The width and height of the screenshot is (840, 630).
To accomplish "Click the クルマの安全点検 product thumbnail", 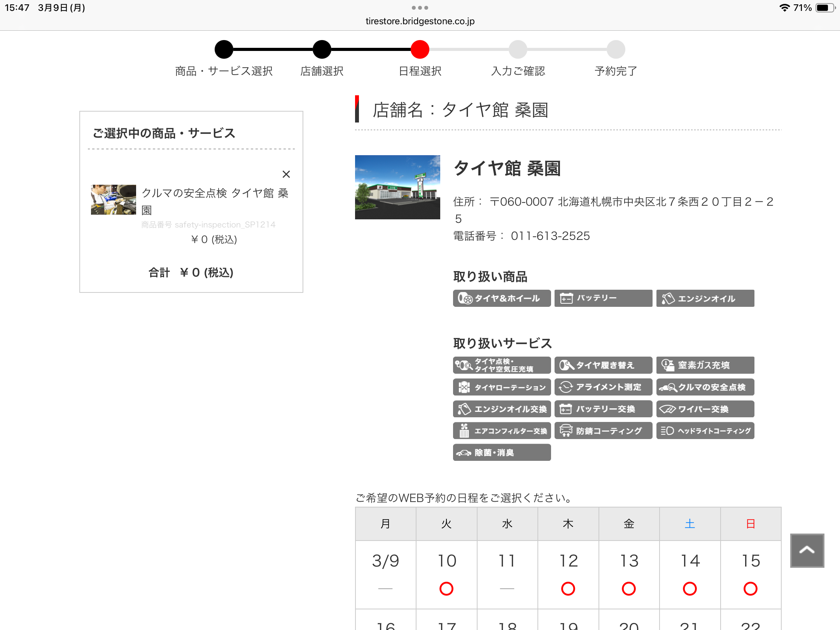I will tap(113, 199).
